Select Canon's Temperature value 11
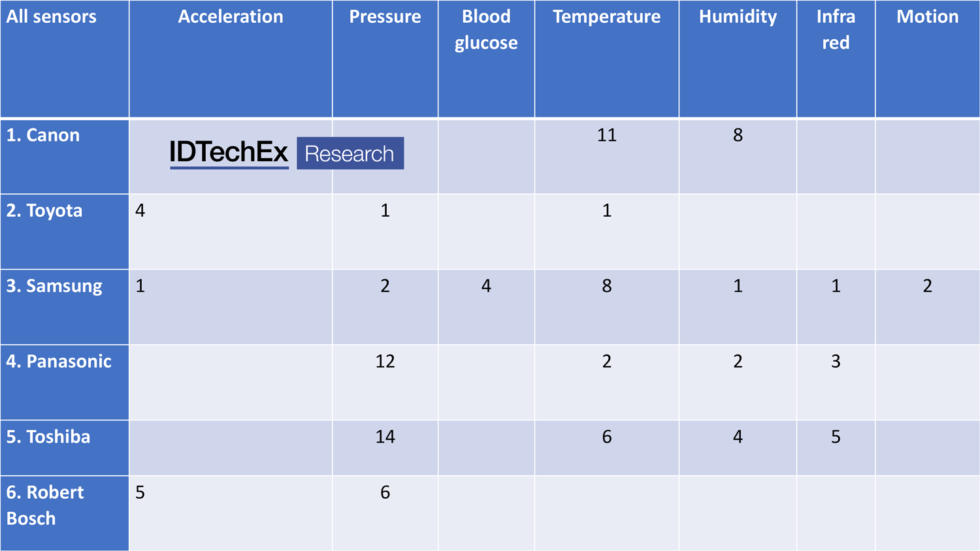The image size is (980, 551). 606,135
